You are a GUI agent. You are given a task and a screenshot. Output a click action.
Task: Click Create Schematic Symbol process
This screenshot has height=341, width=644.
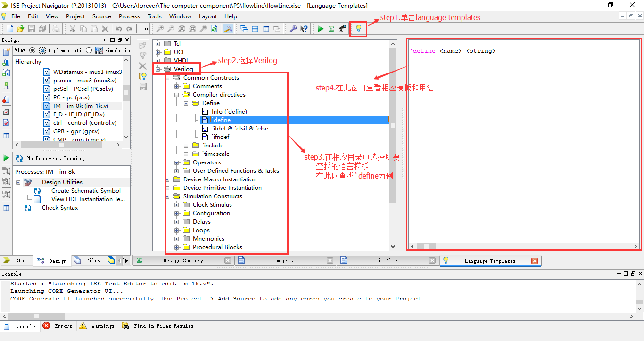[x=86, y=191]
